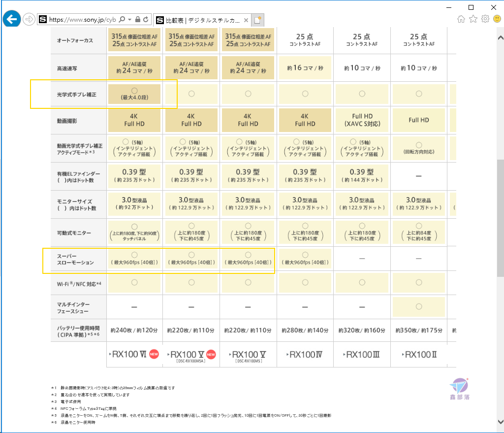This screenshot has height=433, width=504.
Task: Click the 回転方向対応 stabilization cell
Action: 419,148
